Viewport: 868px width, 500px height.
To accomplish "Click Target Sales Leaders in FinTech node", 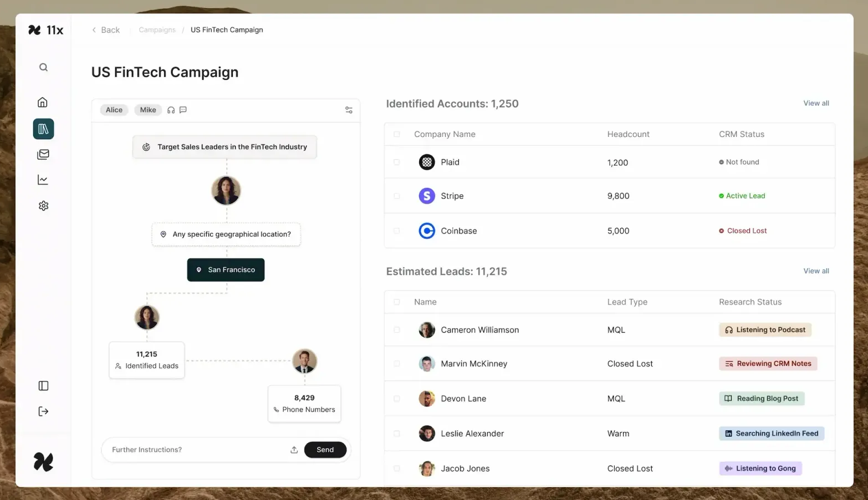I will 225,147.
